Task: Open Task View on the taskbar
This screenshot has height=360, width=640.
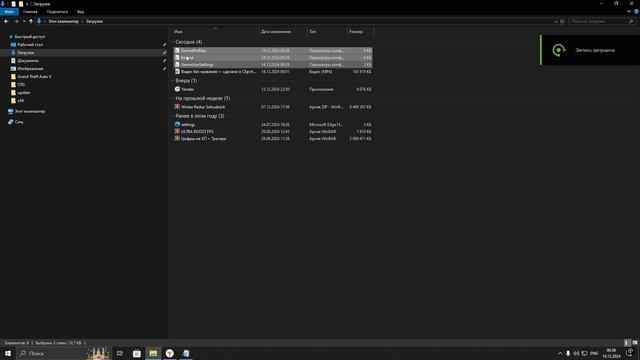Action: point(120,353)
